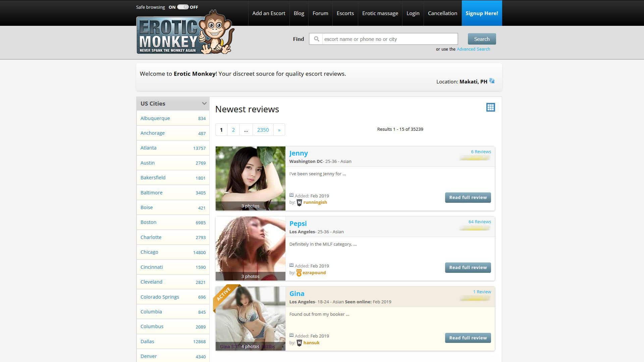Open the Erotic massage menu item
This screenshot has height=362, width=644.
[x=380, y=13]
